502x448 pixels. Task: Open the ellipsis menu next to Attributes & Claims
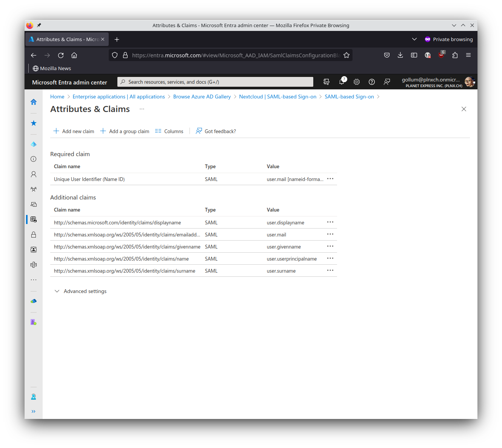click(x=142, y=109)
